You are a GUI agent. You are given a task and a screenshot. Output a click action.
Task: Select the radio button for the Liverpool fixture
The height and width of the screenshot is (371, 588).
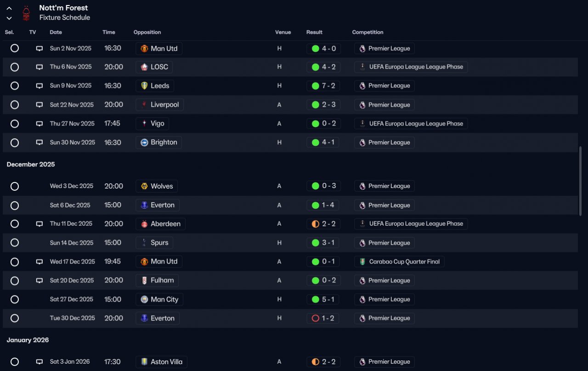(15, 105)
